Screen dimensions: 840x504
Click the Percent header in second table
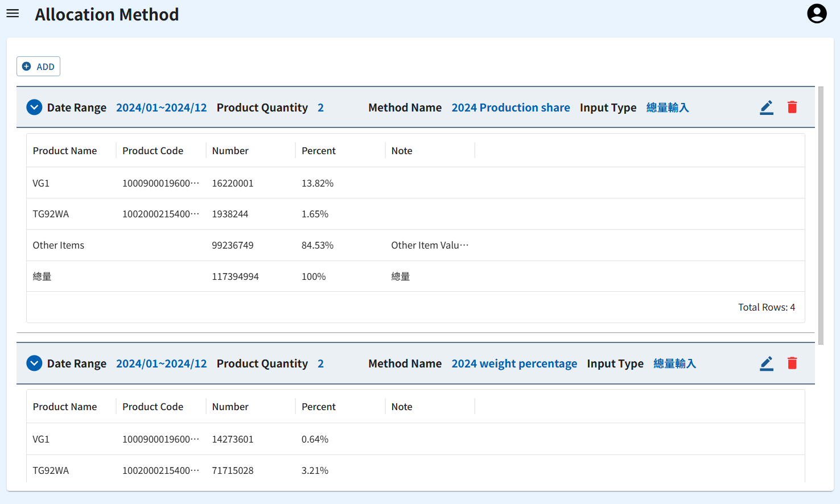[319, 407]
